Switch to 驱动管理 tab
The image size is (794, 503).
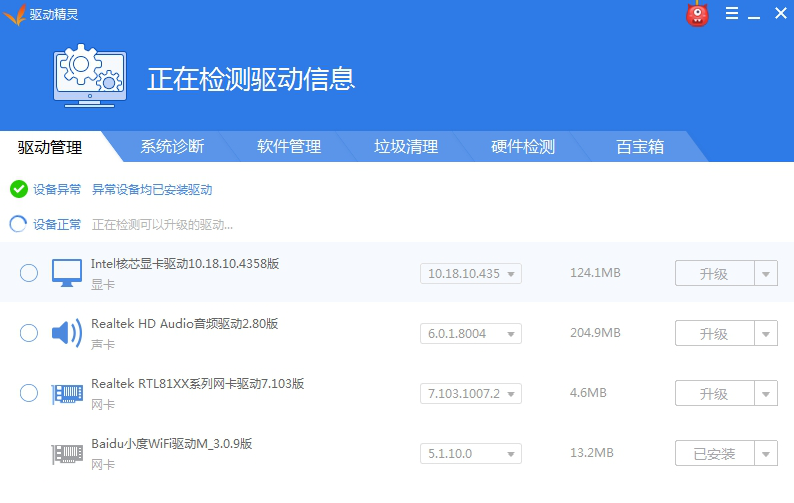[x=50, y=147]
